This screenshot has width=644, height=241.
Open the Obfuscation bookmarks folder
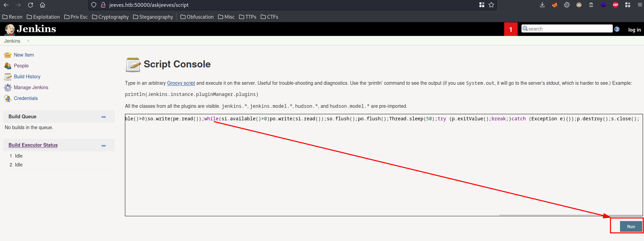click(x=197, y=17)
